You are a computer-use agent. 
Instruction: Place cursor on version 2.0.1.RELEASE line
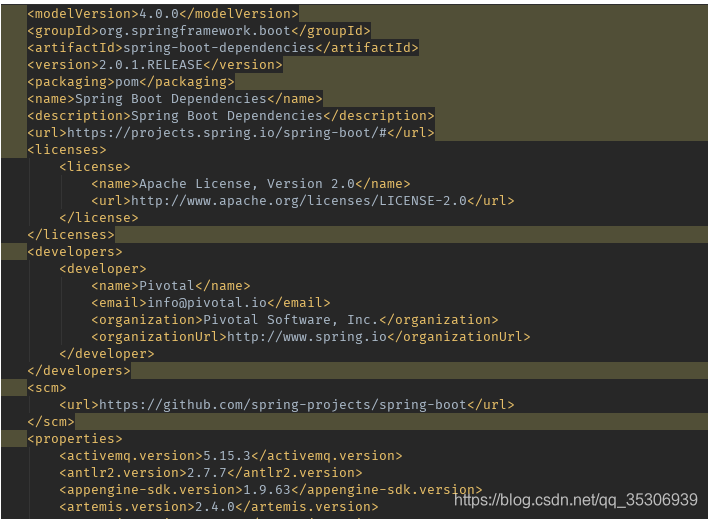(x=154, y=65)
